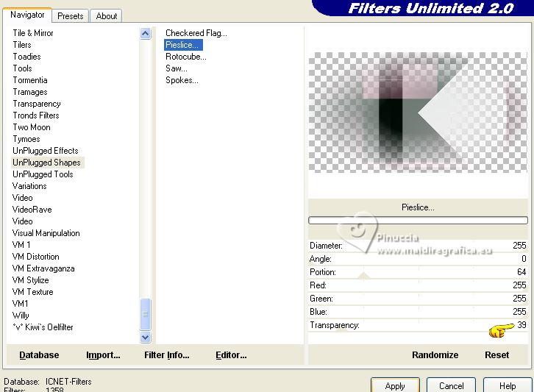Screen dimensions: 534x392
Task: Select the Tronds Filters category
Action: pyautogui.click(x=36, y=115)
